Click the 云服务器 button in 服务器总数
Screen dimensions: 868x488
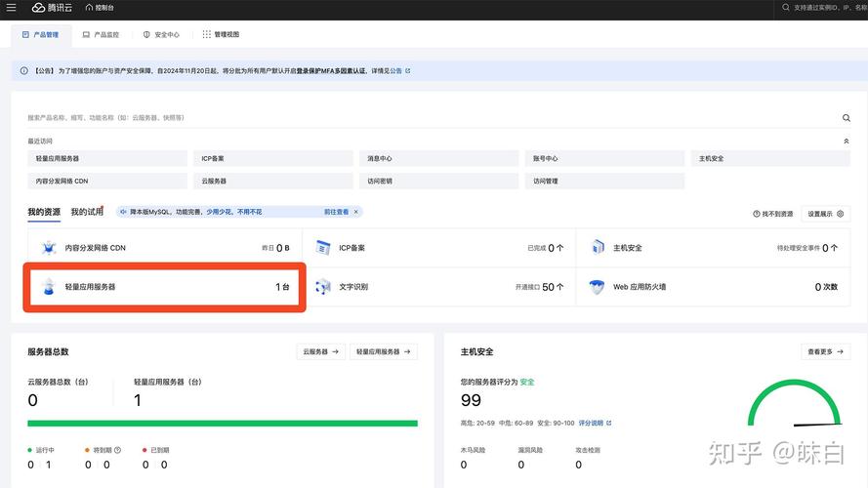pos(320,351)
